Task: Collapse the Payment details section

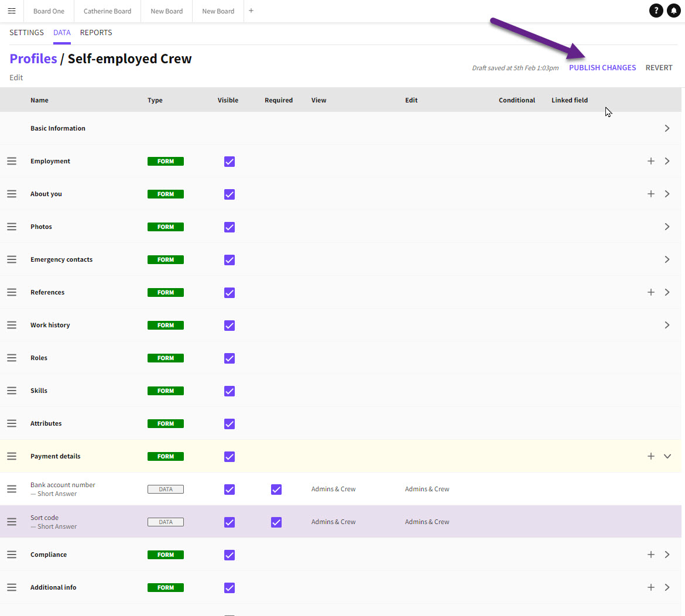Action: (667, 456)
